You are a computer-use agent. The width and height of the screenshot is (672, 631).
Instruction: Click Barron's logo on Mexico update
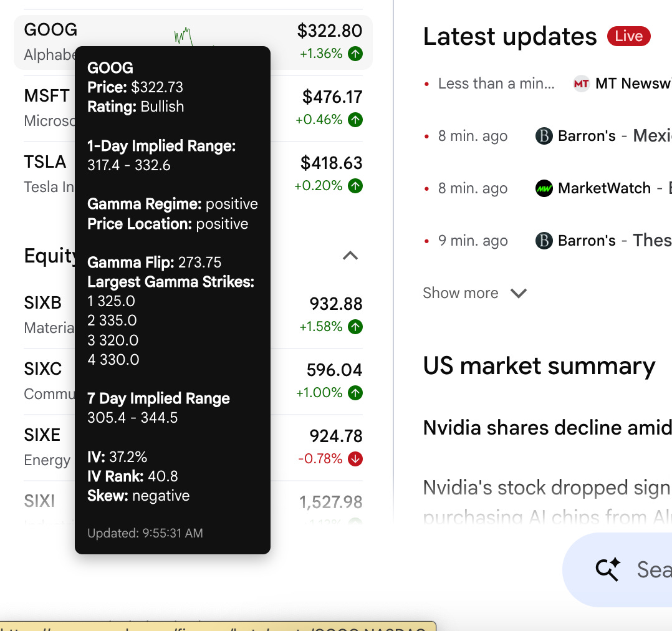544,136
